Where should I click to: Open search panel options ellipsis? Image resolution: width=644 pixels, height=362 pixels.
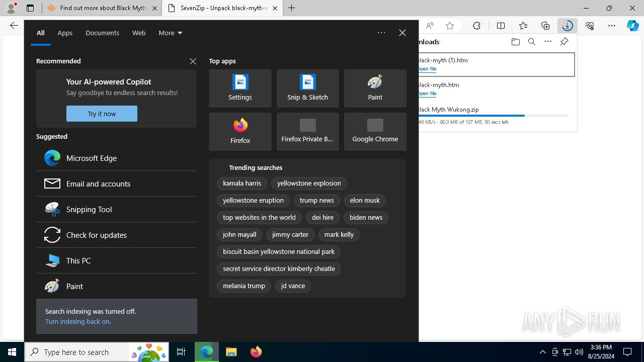coord(381,33)
